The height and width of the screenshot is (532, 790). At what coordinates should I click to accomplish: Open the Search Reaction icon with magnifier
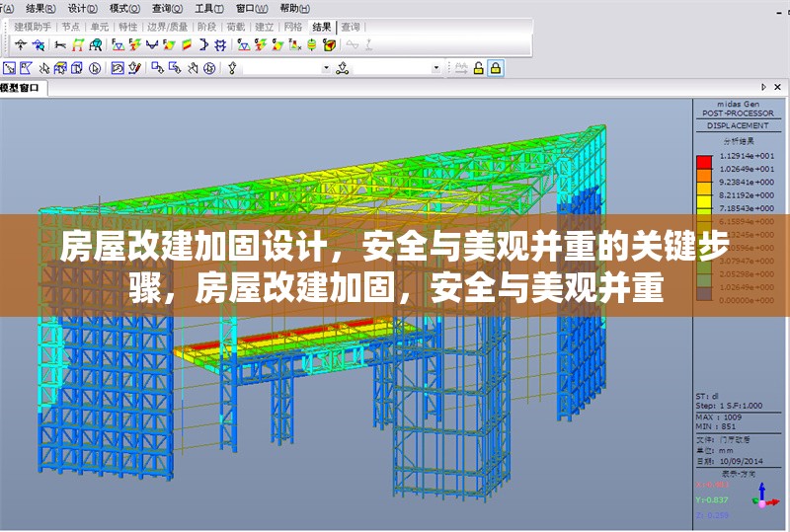(x=39, y=44)
